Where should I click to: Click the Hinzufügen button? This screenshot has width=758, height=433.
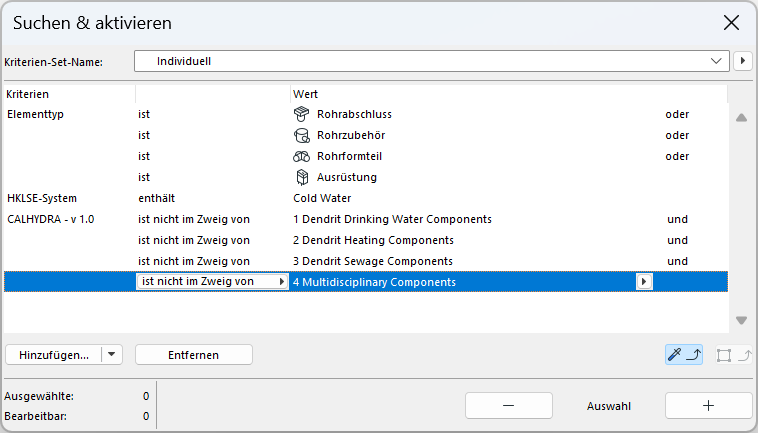point(54,354)
